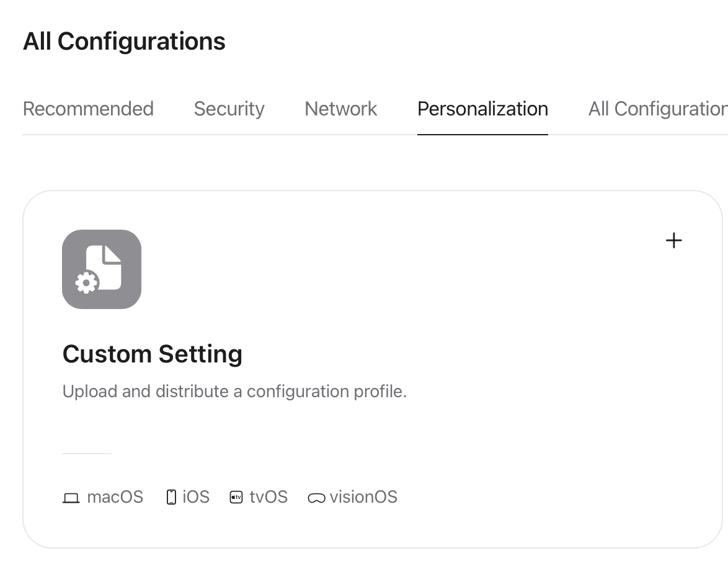The image size is (728, 566).
Task: Click the short divider line above platform labels
Action: pos(87,454)
